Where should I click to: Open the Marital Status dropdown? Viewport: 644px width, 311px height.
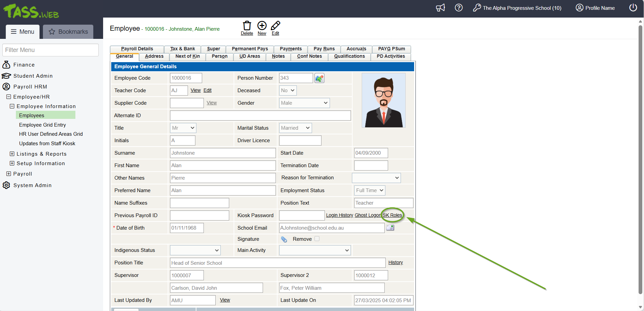click(295, 128)
